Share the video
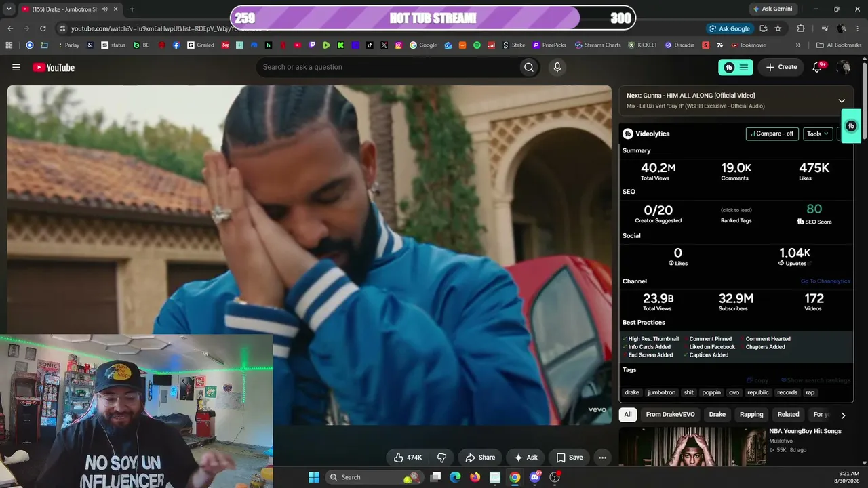 [x=480, y=457]
